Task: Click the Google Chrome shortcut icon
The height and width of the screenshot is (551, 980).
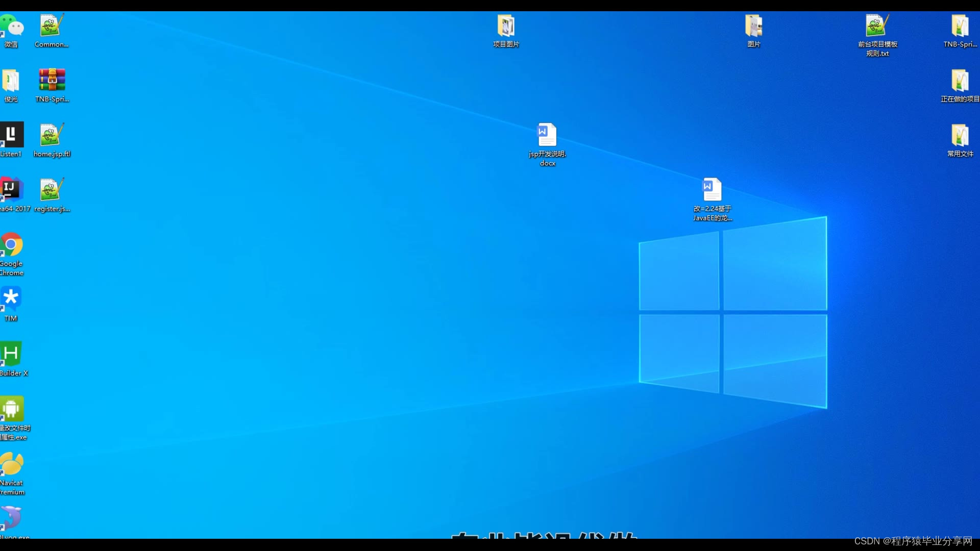Action: tap(11, 245)
